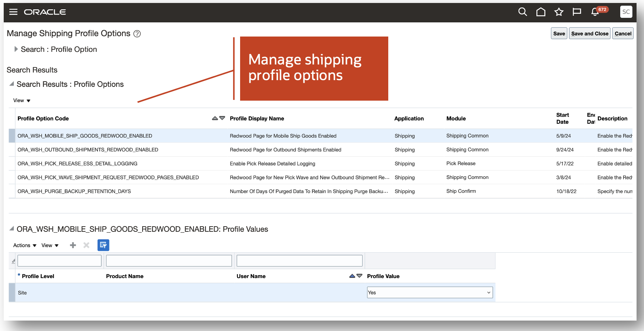Viewport: 644px width, 331px height.
Task: Click the Start Date column header
Action: [x=563, y=119]
